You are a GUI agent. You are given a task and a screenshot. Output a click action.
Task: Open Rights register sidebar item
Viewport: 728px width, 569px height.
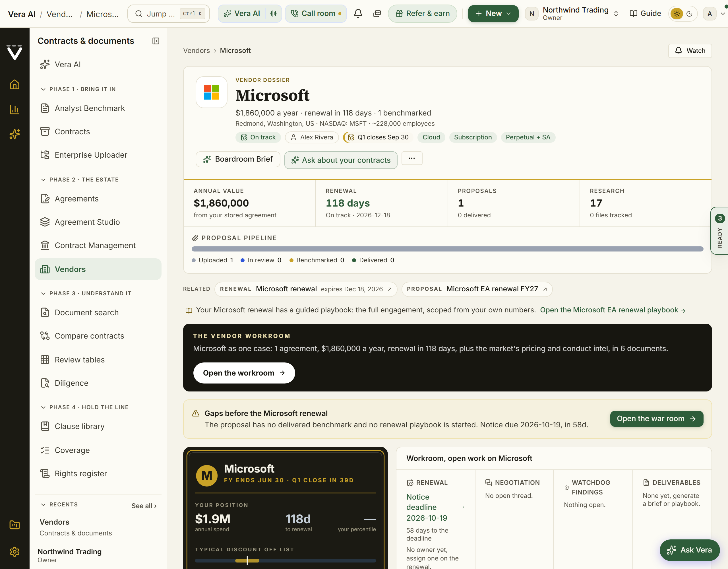[98, 473]
